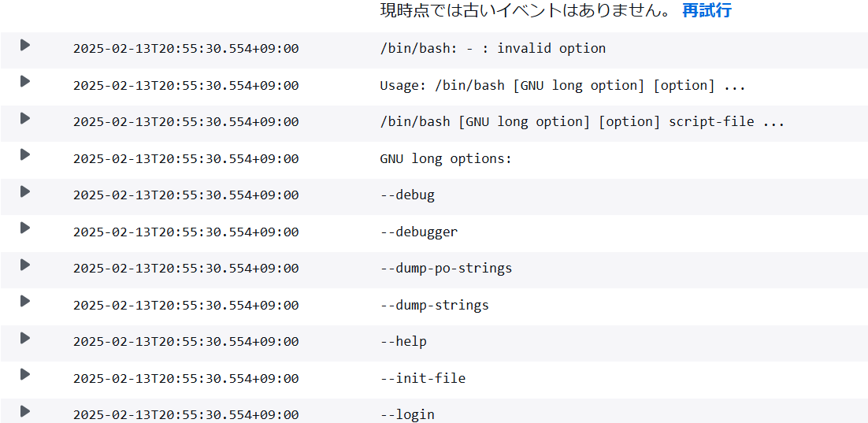Select the '--dump-po-strings' message text
Image resolution: width=868 pixels, height=423 pixels.
446,269
